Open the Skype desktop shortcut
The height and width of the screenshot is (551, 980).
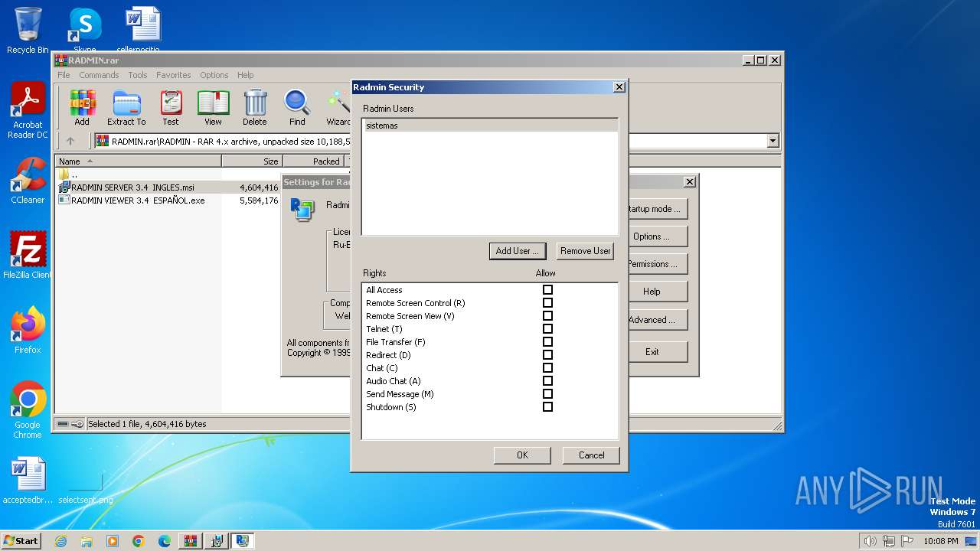tap(84, 31)
